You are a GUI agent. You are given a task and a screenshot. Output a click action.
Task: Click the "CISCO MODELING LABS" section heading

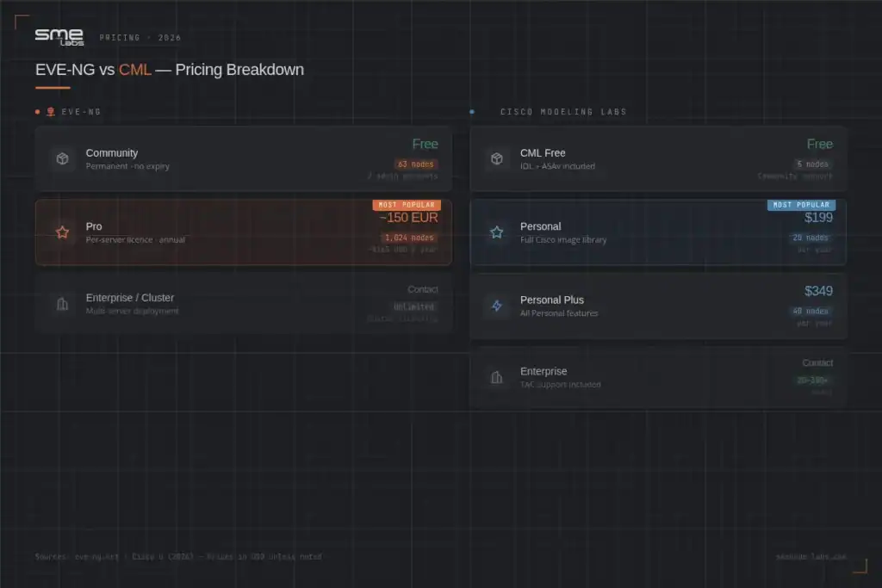(563, 112)
